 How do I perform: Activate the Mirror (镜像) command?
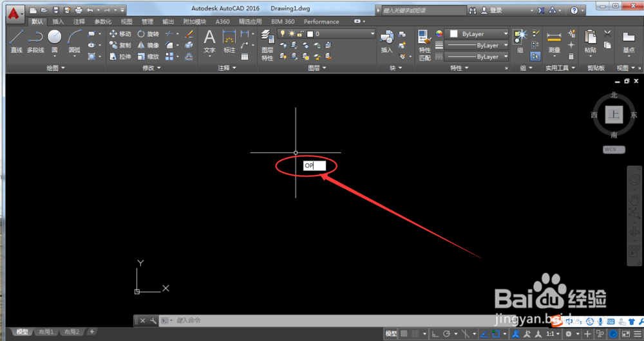pyautogui.click(x=148, y=45)
